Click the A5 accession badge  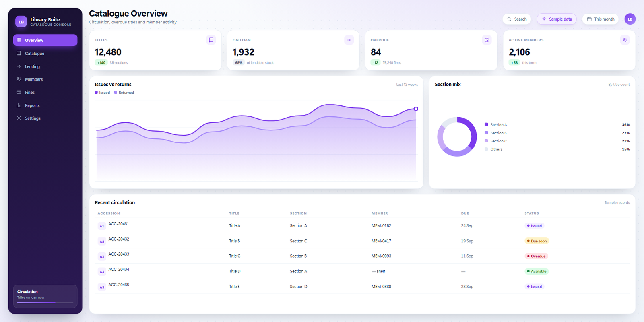point(102,287)
